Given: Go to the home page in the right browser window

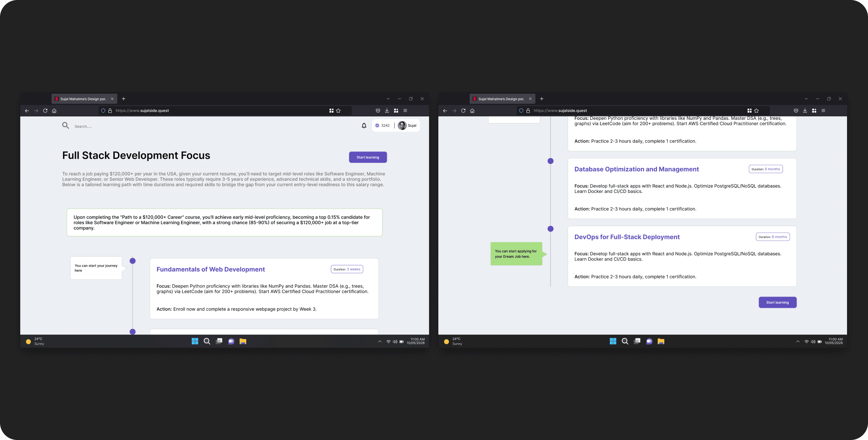Looking at the screenshot, I should tap(472, 111).
